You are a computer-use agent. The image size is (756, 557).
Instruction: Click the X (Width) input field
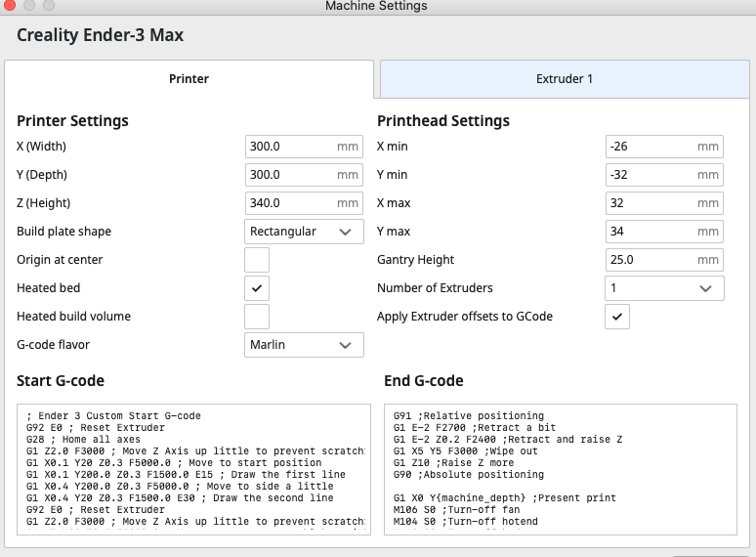pyautogui.click(x=304, y=147)
